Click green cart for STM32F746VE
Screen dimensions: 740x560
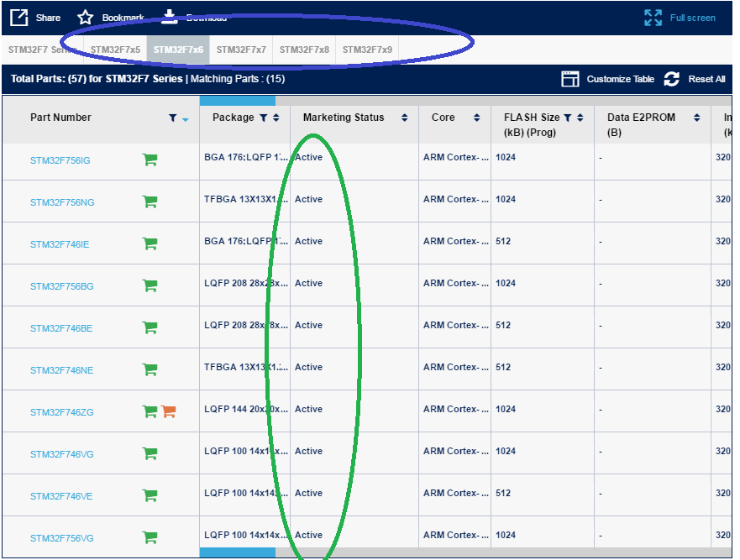tap(150, 495)
